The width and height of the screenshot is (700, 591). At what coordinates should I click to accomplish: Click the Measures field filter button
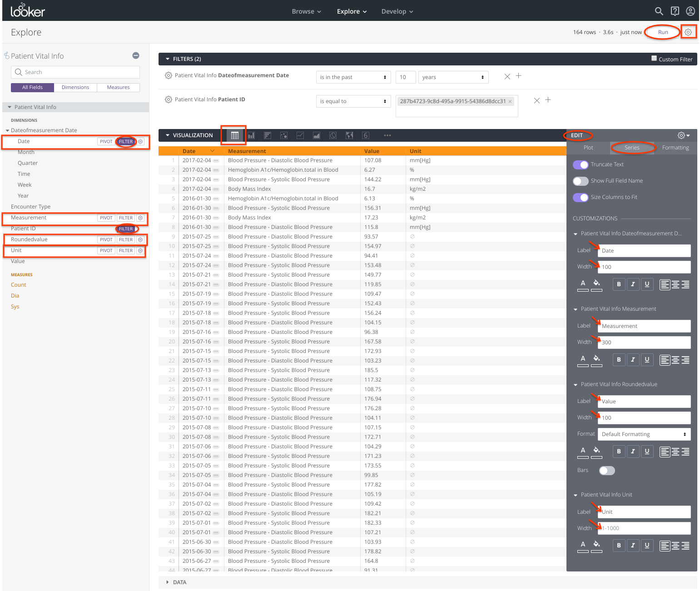coord(118,87)
